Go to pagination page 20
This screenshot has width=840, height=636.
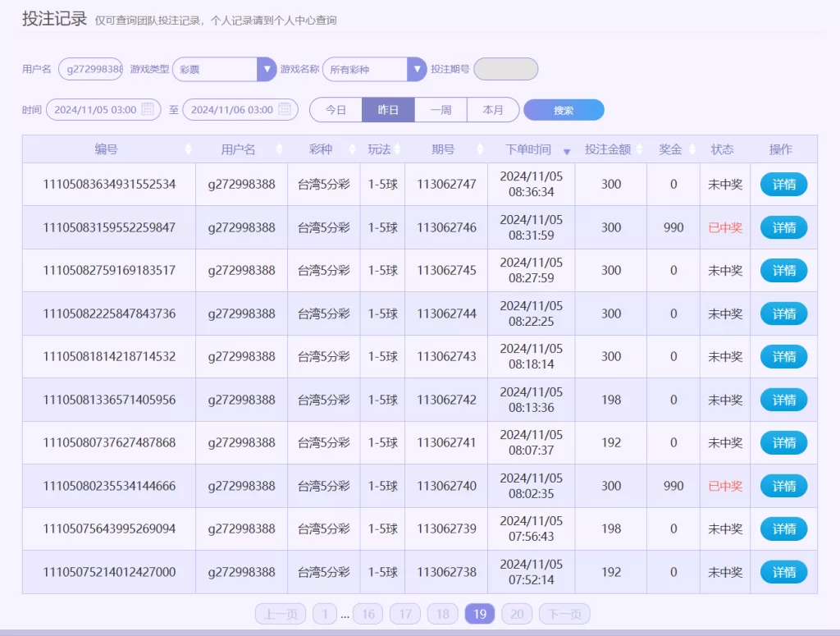517,614
